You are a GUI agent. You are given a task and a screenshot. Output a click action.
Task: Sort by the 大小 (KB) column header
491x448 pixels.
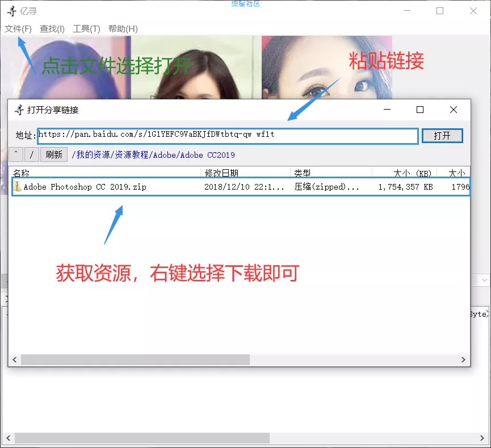(x=404, y=173)
